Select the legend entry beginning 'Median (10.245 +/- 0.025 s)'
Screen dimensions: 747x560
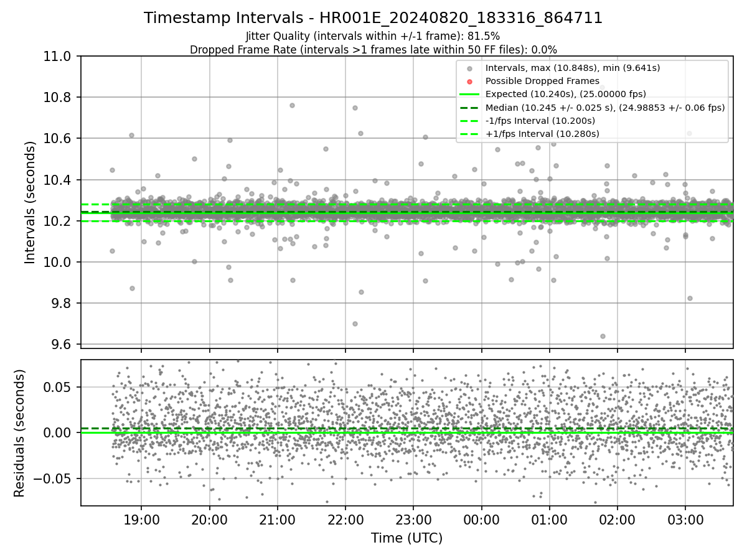(x=605, y=108)
